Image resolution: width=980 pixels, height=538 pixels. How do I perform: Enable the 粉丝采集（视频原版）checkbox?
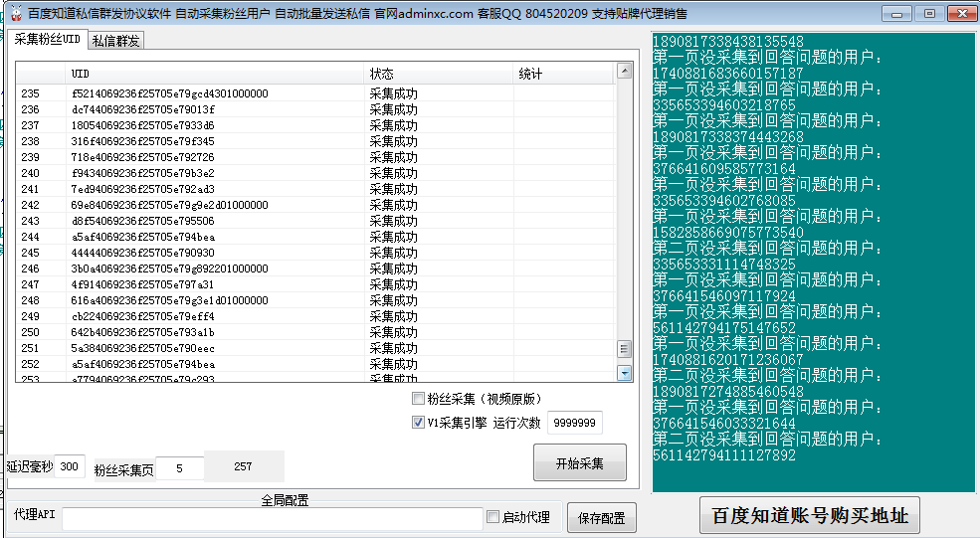pos(418,399)
